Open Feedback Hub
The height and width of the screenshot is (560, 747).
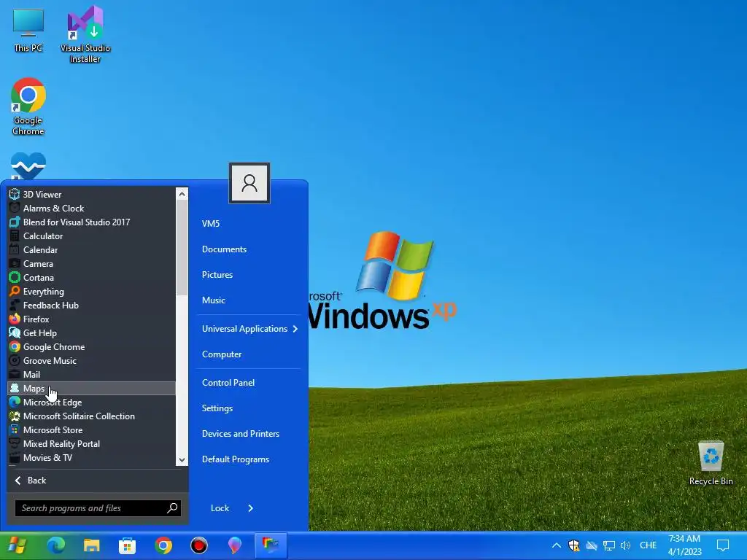tap(91, 306)
